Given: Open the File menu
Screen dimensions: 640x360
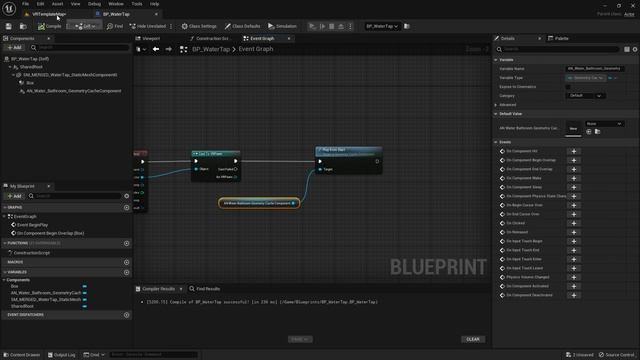Looking at the screenshot, I should pos(25,4).
